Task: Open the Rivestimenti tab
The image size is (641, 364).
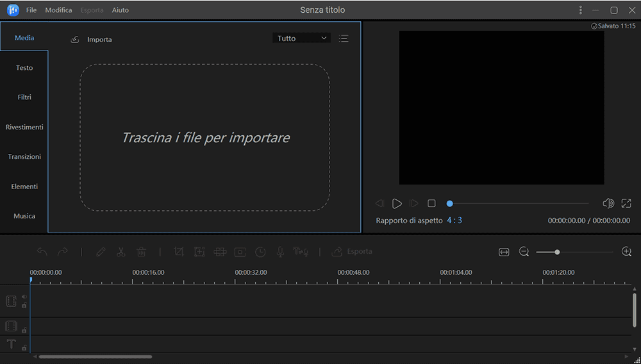Action: pyautogui.click(x=24, y=127)
